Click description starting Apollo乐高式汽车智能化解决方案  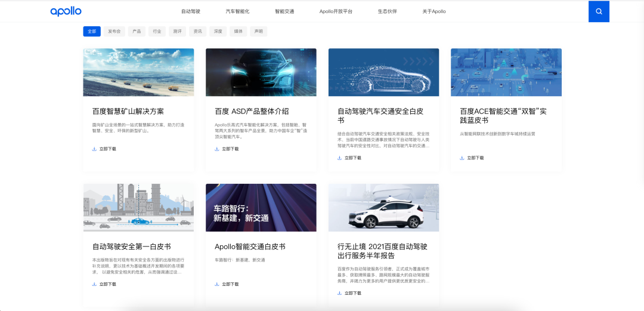[261, 131]
